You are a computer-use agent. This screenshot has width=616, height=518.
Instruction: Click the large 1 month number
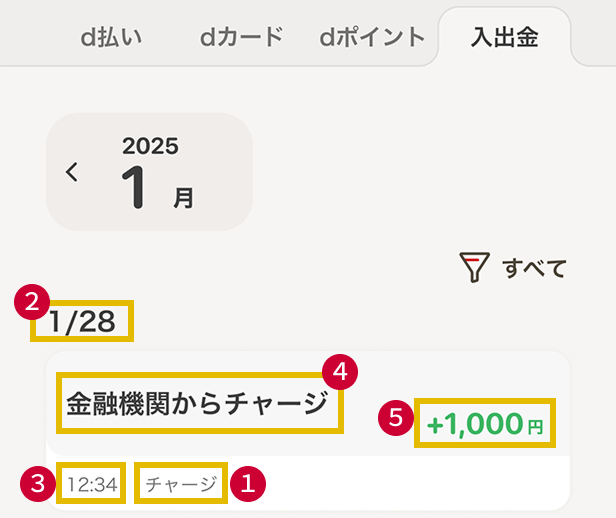coord(138,186)
